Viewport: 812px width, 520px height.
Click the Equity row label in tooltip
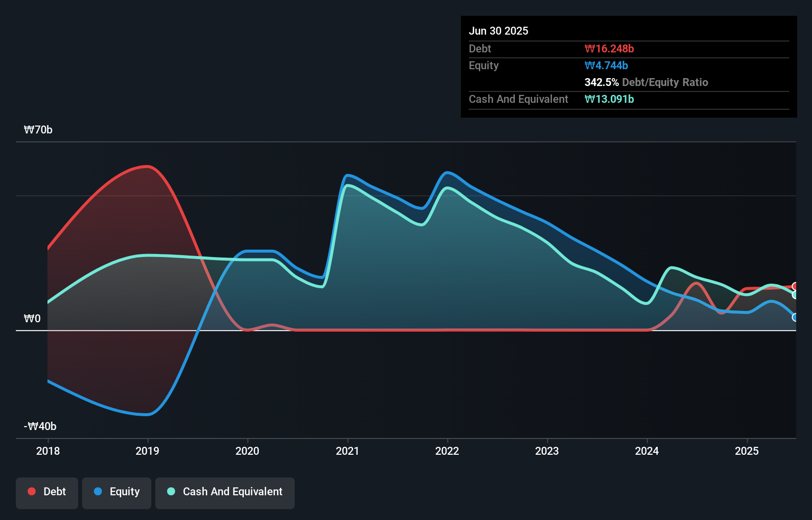(x=484, y=65)
